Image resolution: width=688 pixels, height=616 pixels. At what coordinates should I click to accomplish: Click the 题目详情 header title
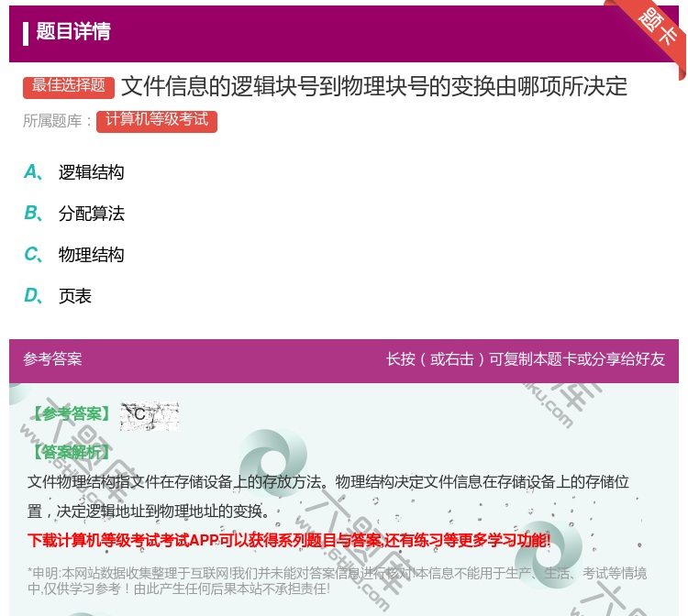pyautogui.click(x=73, y=31)
